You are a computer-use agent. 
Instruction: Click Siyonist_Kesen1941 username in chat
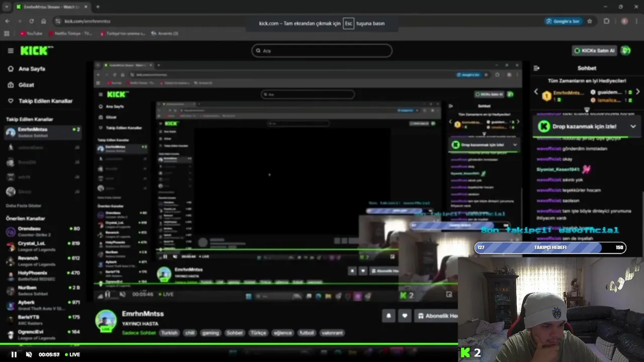click(558, 169)
